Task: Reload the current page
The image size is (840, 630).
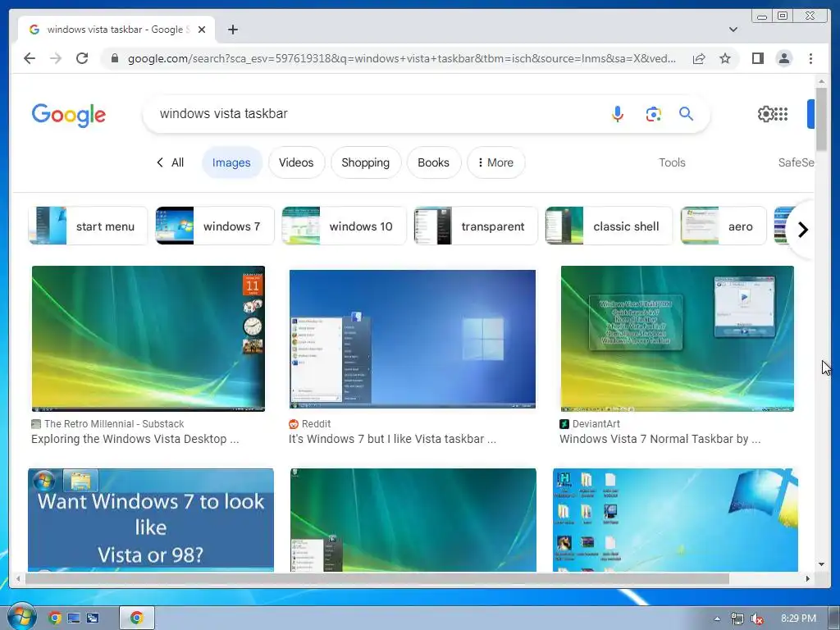Action: tap(82, 58)
